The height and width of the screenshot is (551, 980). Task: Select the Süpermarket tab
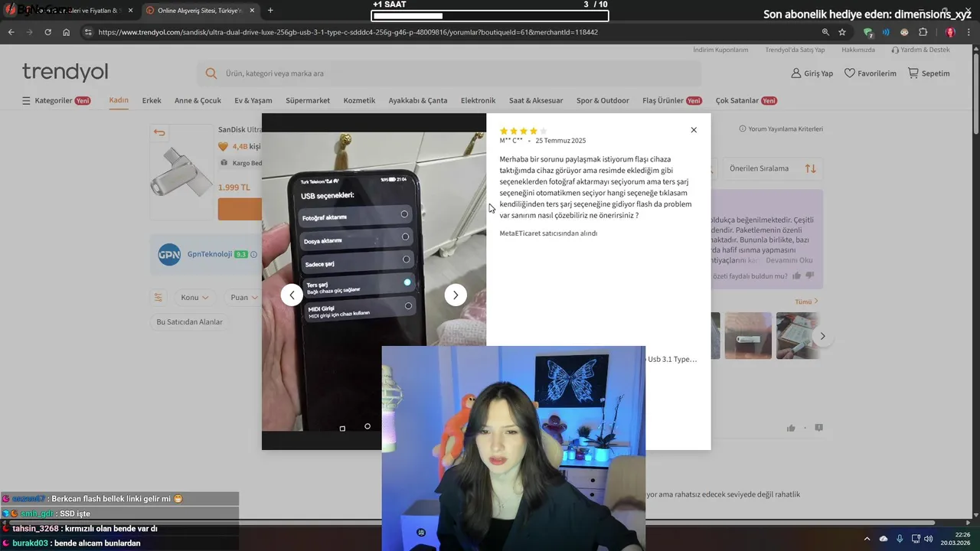308,100
